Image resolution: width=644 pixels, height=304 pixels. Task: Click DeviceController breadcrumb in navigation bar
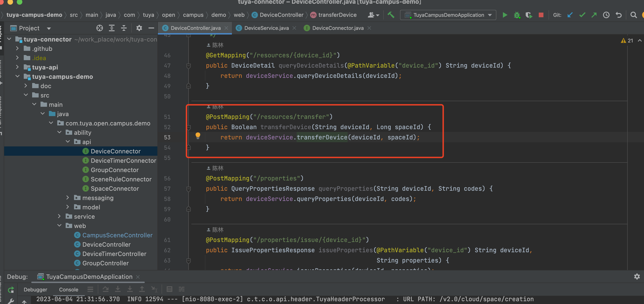click(281, 15)
